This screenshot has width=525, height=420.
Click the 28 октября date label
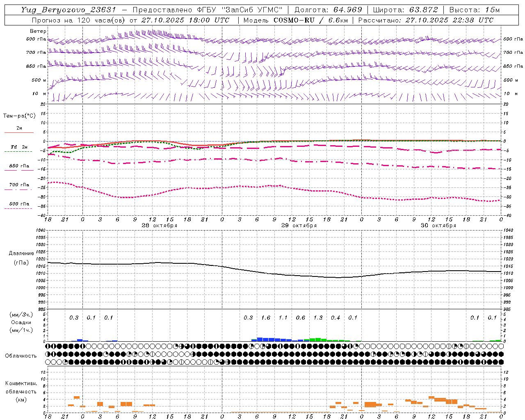160,226
